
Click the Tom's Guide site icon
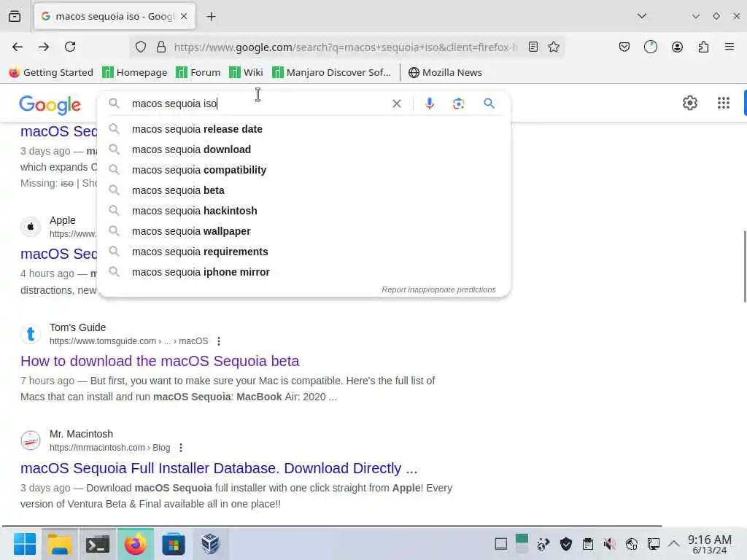pos(31,334)
